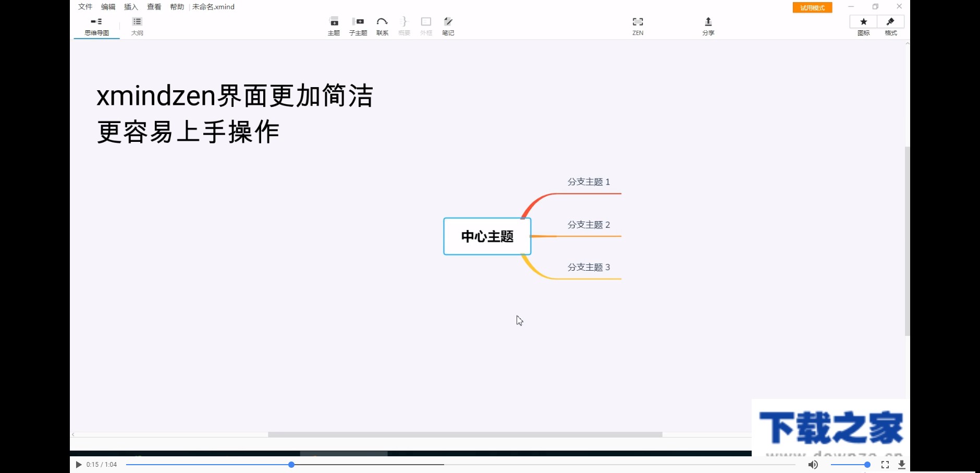
Task: Click the 试用模式 trial mode button
Action: [812, 7]
